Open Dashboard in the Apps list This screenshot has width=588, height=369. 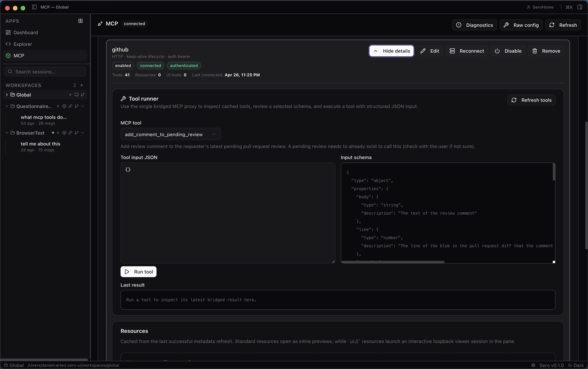(26, 32)
